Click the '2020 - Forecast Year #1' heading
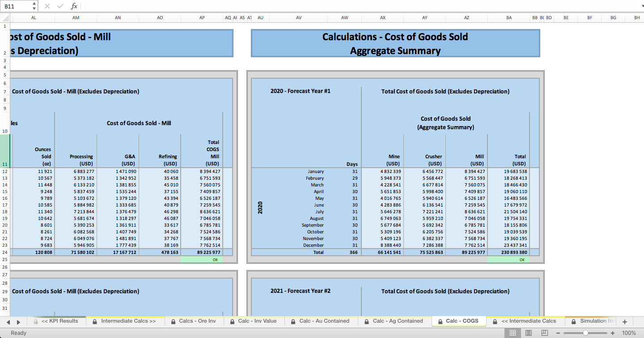644x338 pixels. [x=301, y=91]
